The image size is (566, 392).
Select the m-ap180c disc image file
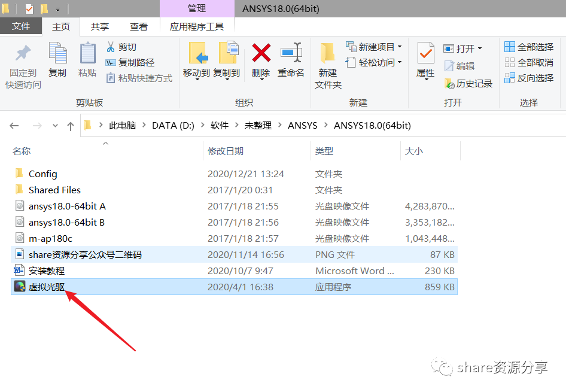[235, 239]
